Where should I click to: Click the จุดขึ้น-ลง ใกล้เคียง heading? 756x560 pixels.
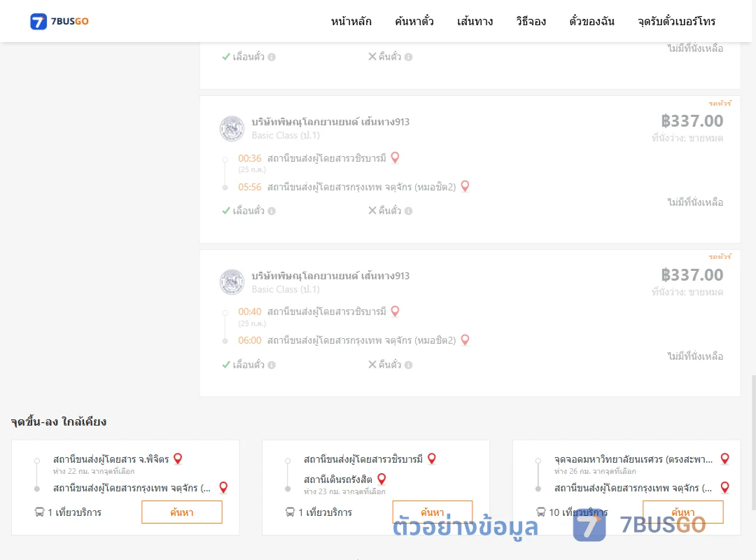[x=59, y=421]
